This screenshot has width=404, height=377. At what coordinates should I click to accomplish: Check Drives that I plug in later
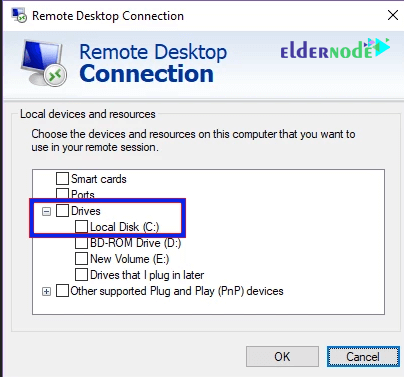coord(81,275)
